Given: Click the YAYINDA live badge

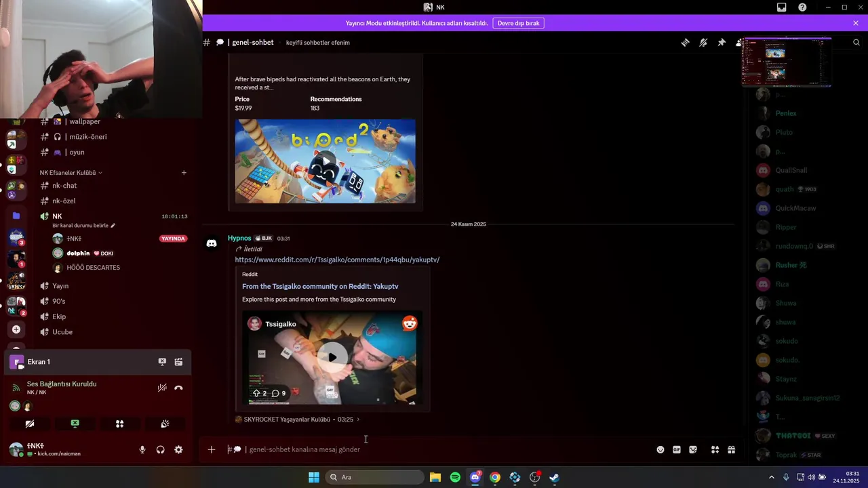Looking at the screenshot, I should pos(173,239).
